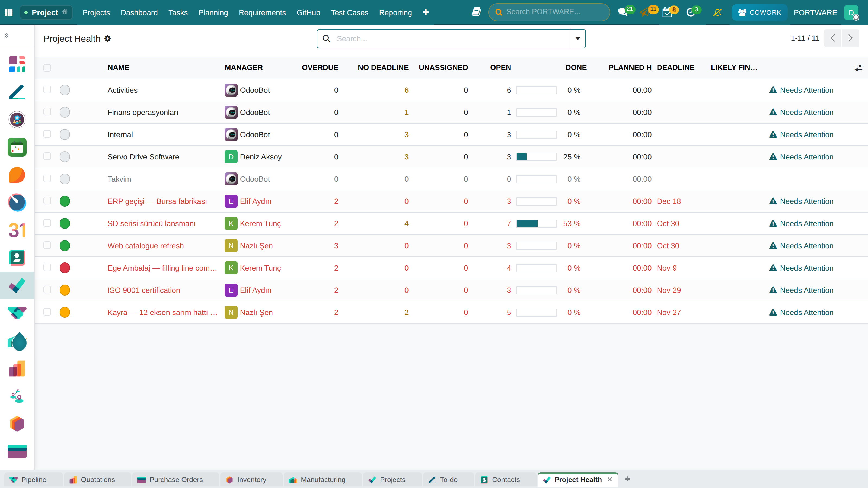Open the Project Health gear settings icon
This screenshot has width=868, height=488.
[107, 39]
